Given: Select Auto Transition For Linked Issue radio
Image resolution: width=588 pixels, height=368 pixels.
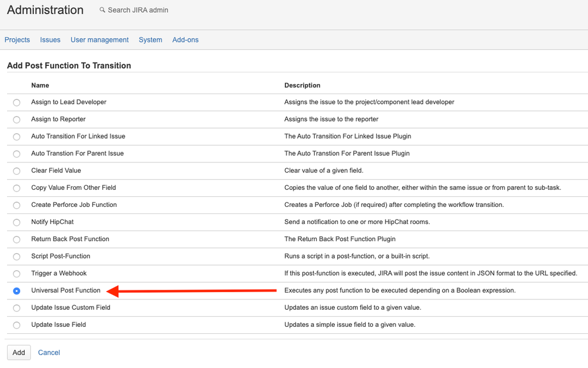Looking at the screenshot, I should [16, 137].
